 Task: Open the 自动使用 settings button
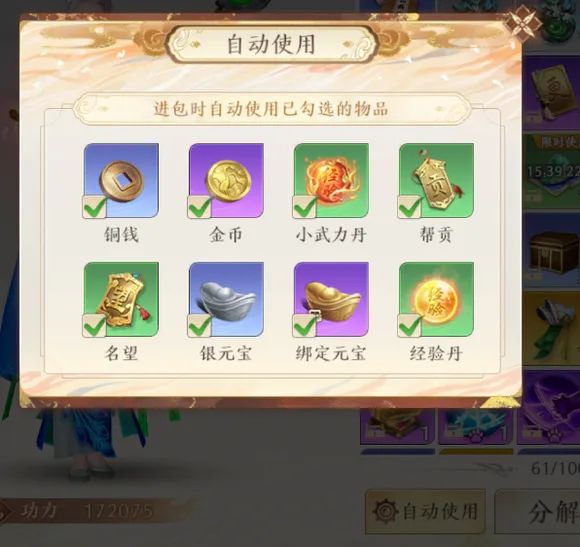(x=425, y=511)
